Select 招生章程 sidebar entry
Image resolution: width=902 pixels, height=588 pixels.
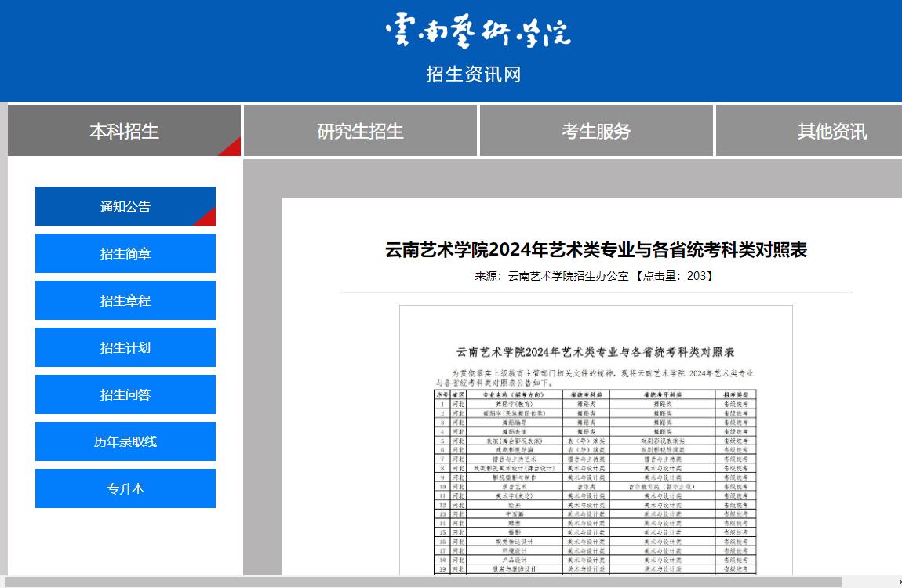[x=125, y=300]
